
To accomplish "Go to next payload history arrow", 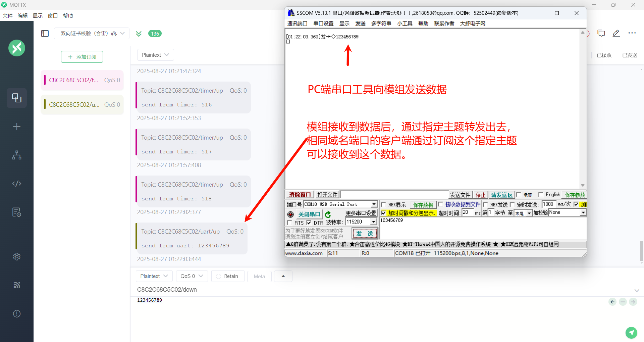I will coord(633,302).
